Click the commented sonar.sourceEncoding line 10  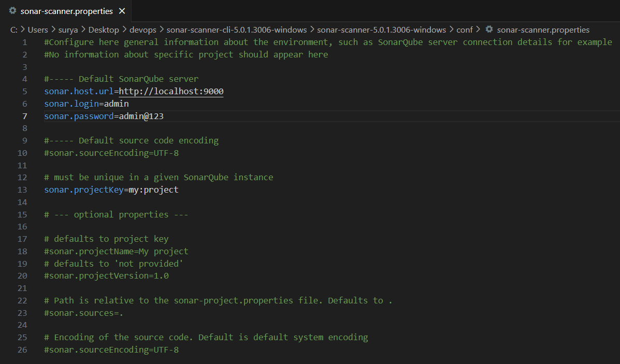point(111,153)
